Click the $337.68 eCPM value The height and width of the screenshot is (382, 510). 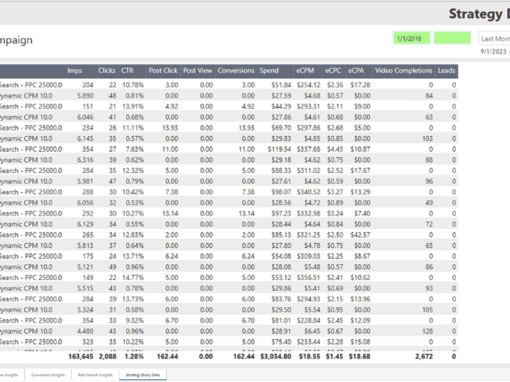click(x=308, y=149)
